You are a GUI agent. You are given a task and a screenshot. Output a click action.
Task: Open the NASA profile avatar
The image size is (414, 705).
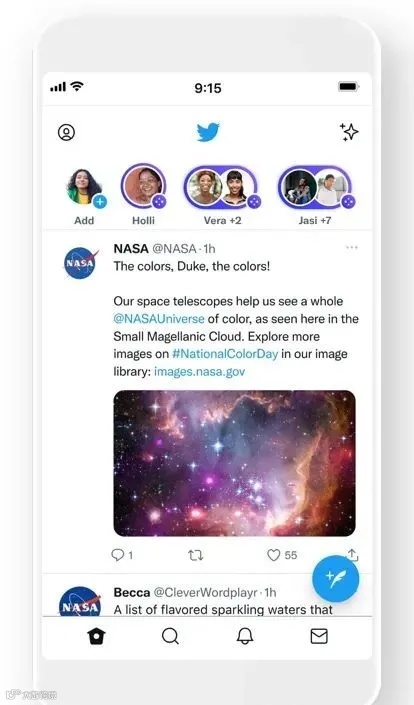(x=80, y=263)
